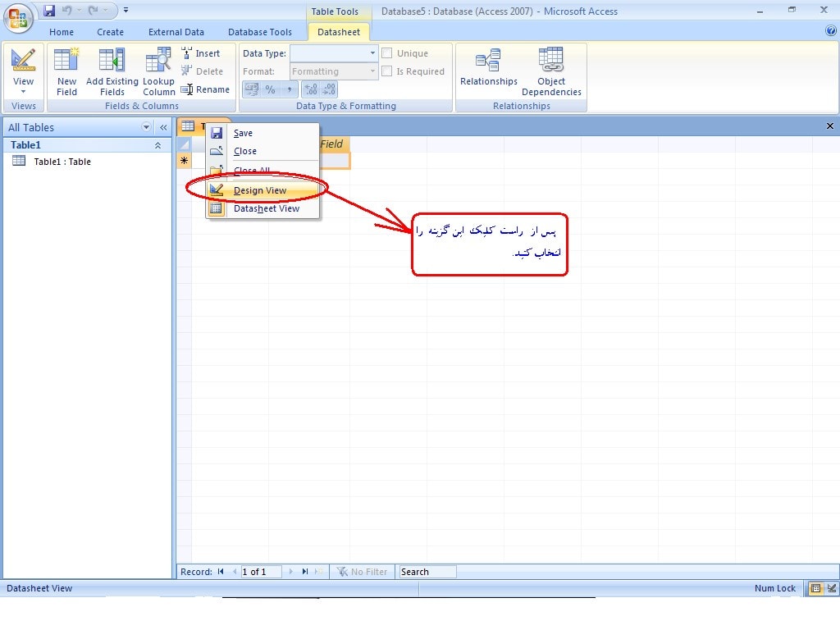Increase decimal places

pos(311,89)
